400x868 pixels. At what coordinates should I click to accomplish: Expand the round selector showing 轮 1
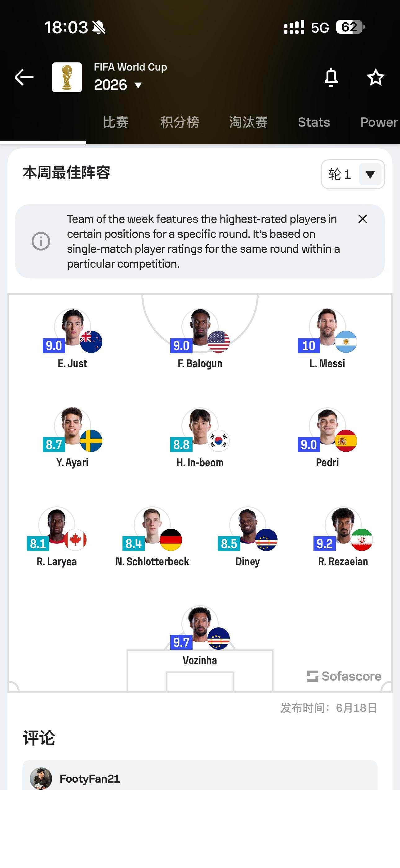(353, 174)
